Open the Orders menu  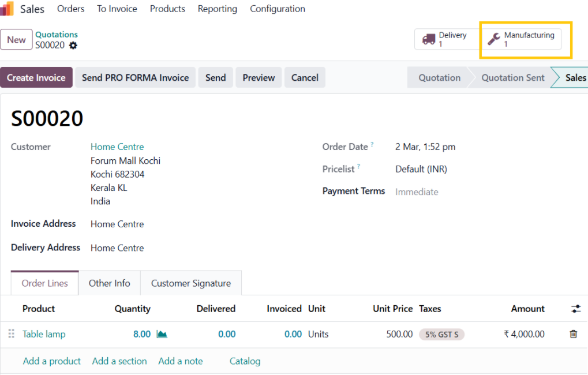point(71,9)
